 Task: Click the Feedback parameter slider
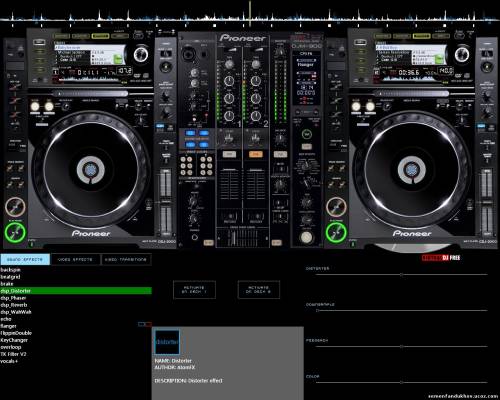click(x=402, y=346)
